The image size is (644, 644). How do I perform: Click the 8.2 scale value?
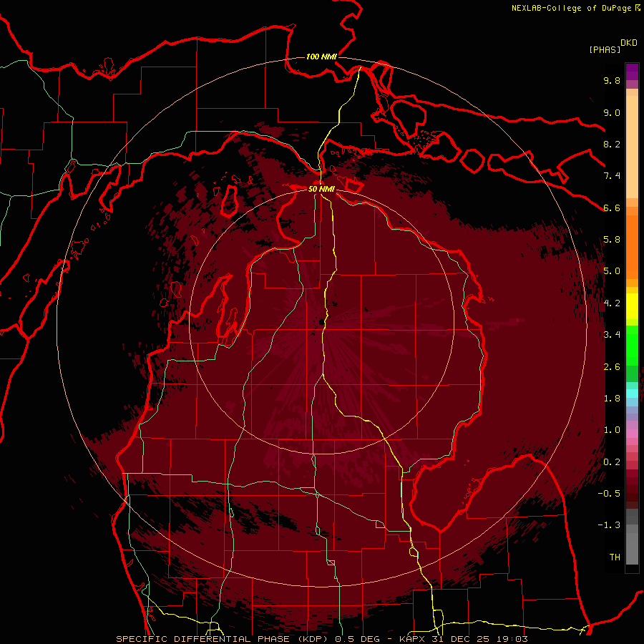(x=612, y=144)
